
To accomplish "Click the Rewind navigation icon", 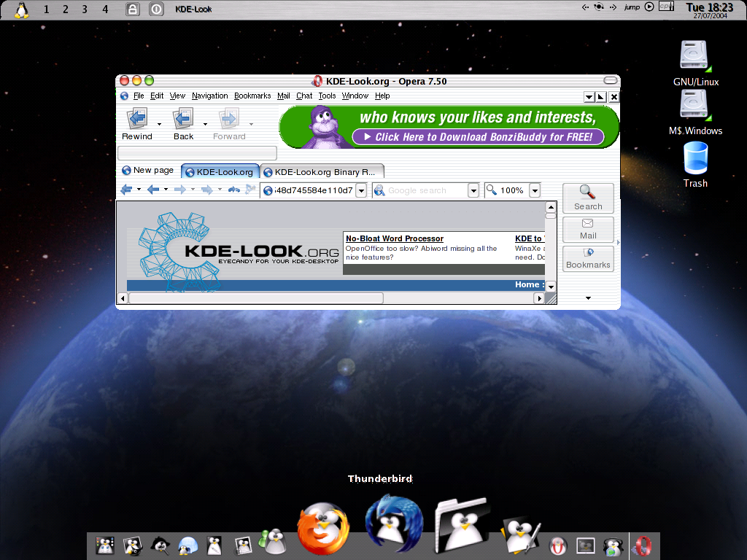I will tap(137, 118).
